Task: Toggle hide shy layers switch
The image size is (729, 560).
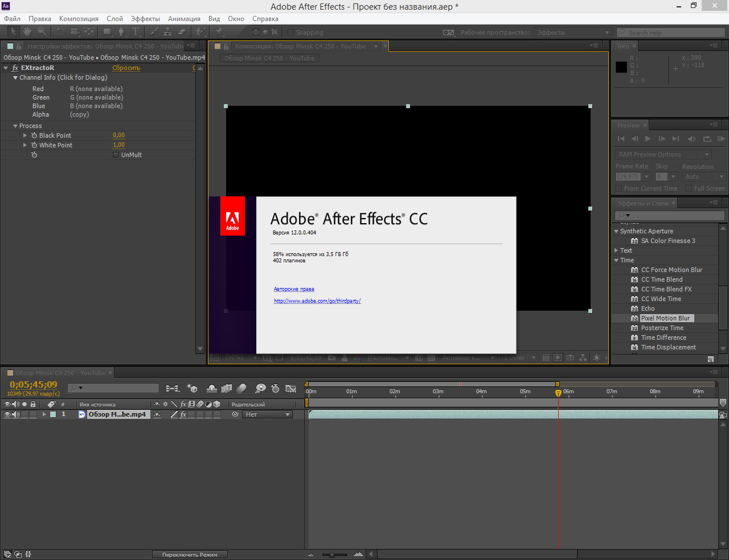Action: (x=212, y=388)
